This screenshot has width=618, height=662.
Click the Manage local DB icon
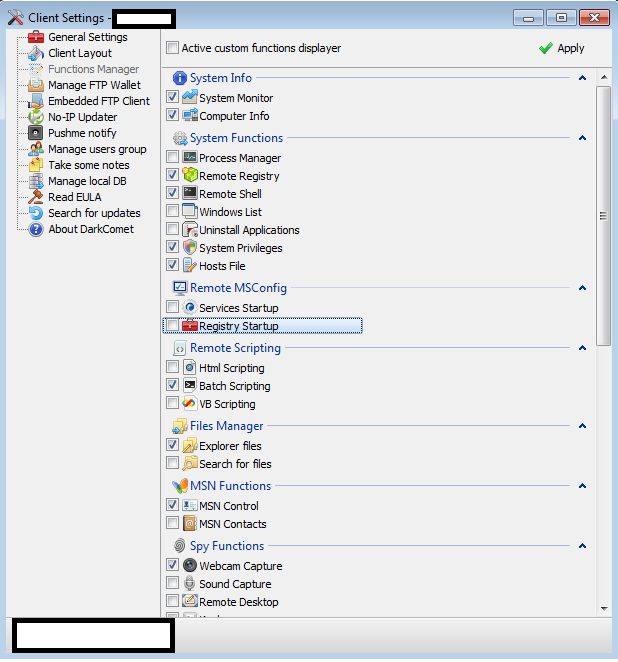[x=36, y=182]
